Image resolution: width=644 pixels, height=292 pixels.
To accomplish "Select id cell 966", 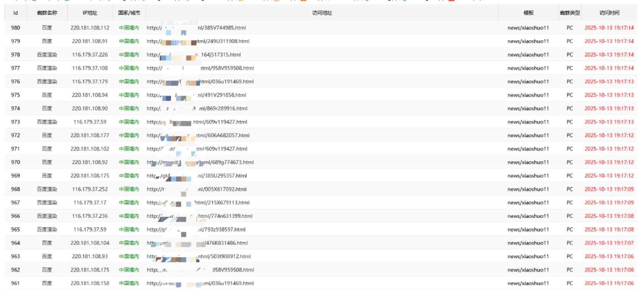I will 15,216.
